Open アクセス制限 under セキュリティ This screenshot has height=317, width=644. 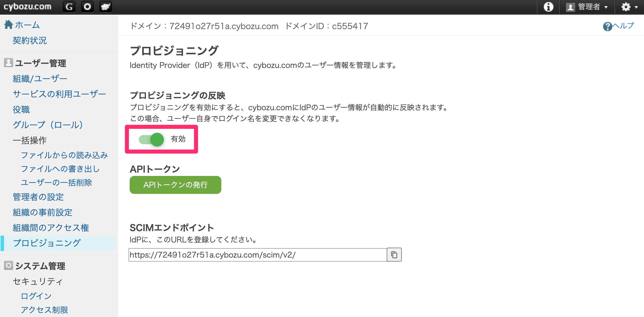click(45, 310)
